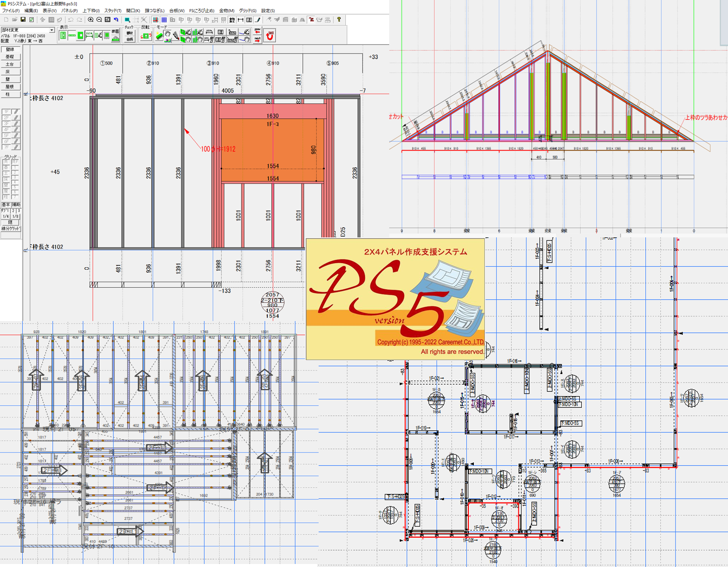Click the orange 1F-コ opening in panel

tap(273, 150)
